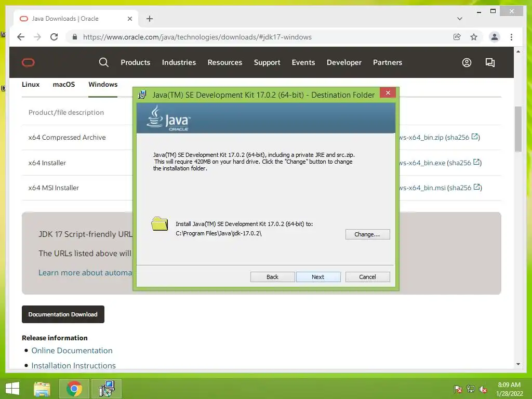Open x64_bin.msi download link
Screen dimensions: 532x399
(422, 188)
